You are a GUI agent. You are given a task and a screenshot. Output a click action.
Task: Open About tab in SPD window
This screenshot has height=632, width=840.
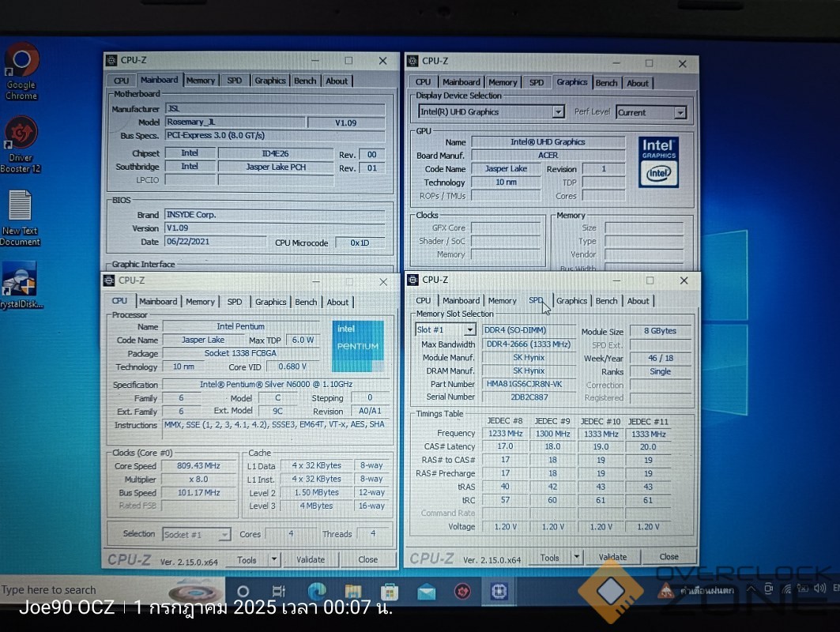click(638, 301)
